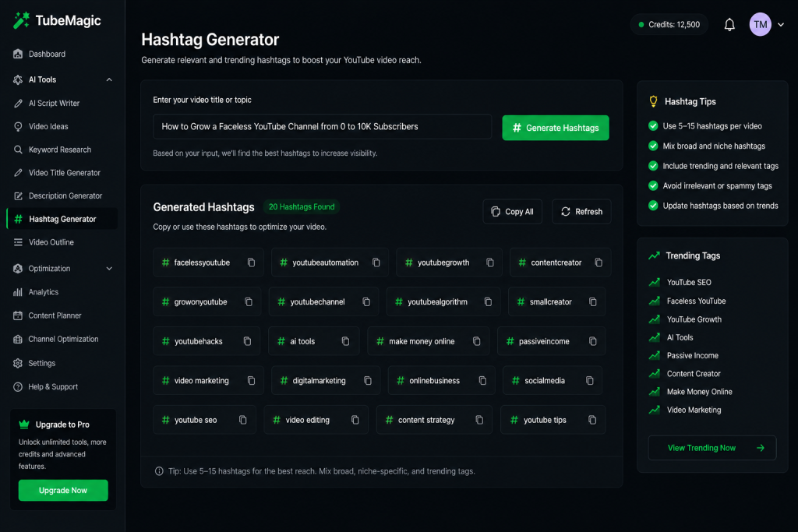Select Passive Income trending tag

684,355
